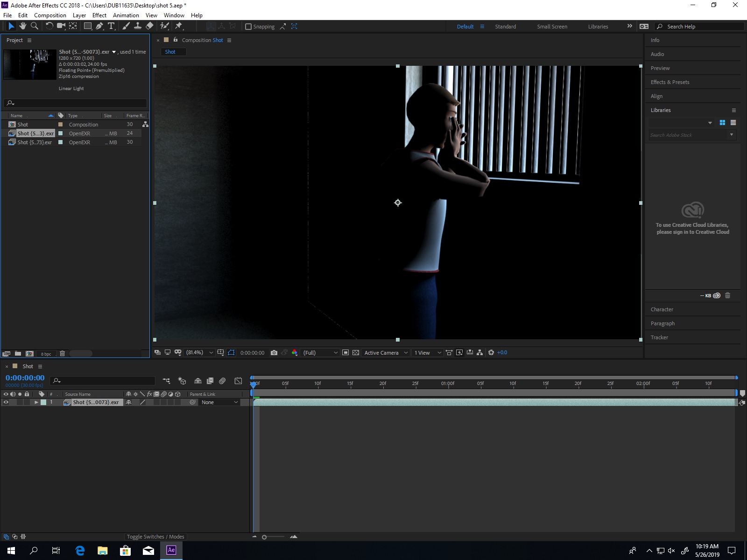Open the magnification 81.4% dropdown
Viewport: 747px width, 560px height.
(x=200, y=353)
